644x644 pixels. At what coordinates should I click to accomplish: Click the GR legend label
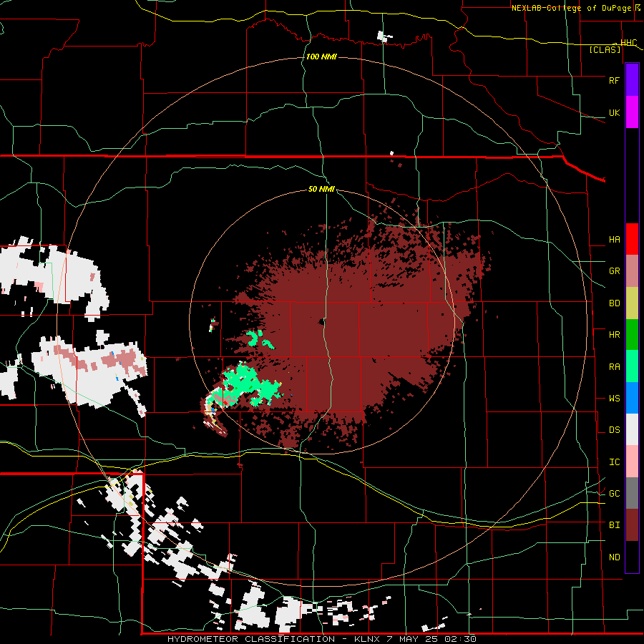point(614,271)
